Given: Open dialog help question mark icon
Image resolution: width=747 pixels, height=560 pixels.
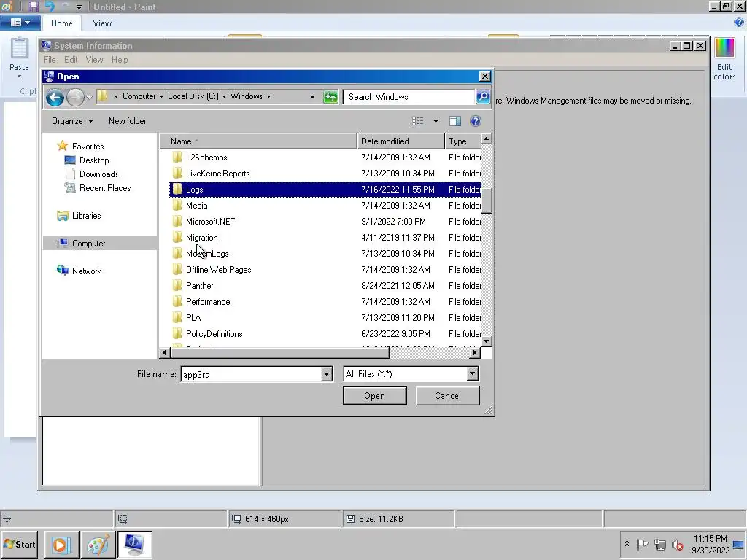Looking at the screenshot, I should click(x=476, y=121).
